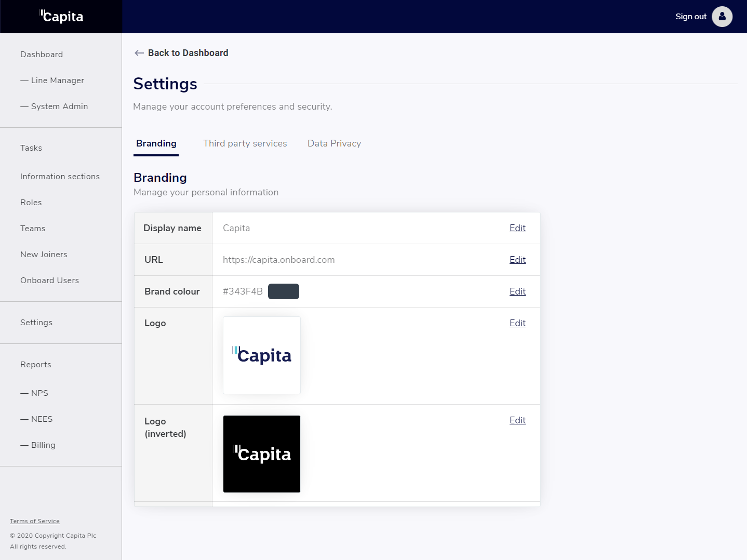The width and height of the screenshot is (747, 560).
Task: Open Onboard Users page
Action: point(49,281)
